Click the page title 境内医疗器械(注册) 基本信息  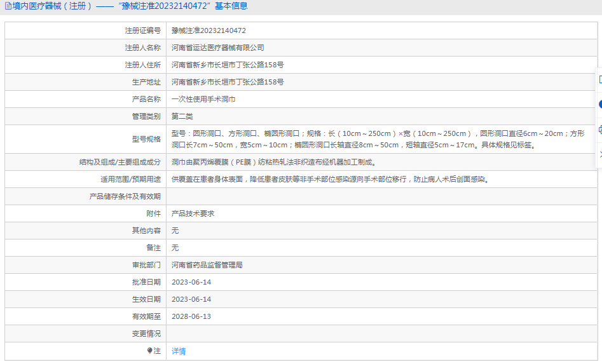[x=130, y=6]
